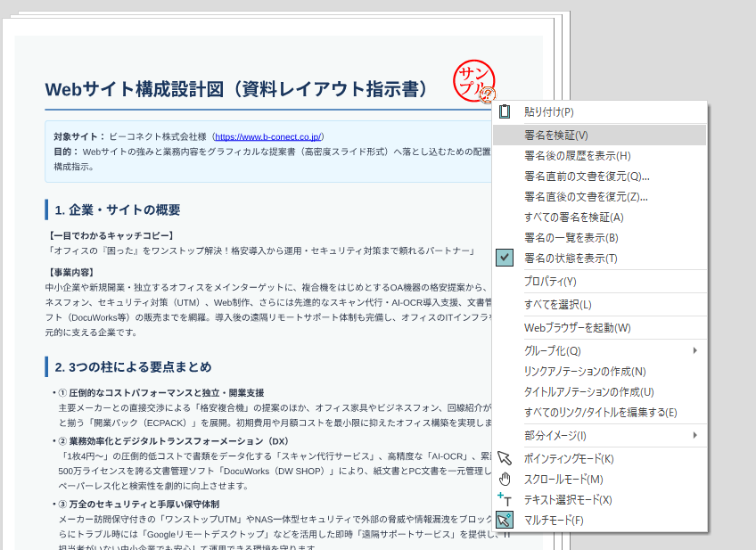Click bullet ③ 万全のセキュリティと手厚い保守体制

point(139,505)
